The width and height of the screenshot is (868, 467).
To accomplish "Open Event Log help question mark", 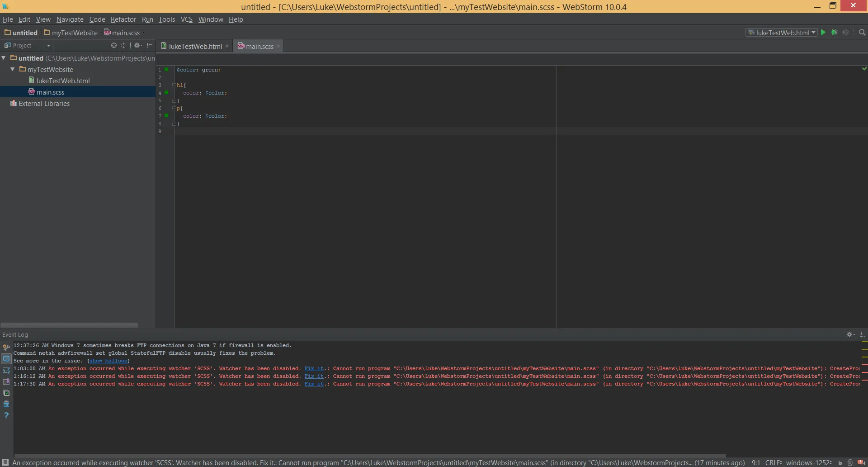I will pyautogui.click(x=6, y=415).
